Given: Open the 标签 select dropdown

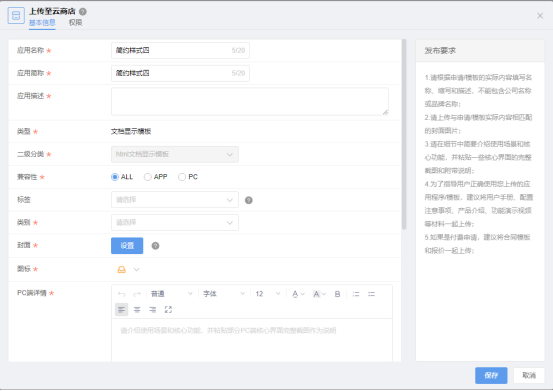Looking at the screenshot, I should tap(175, 200).
